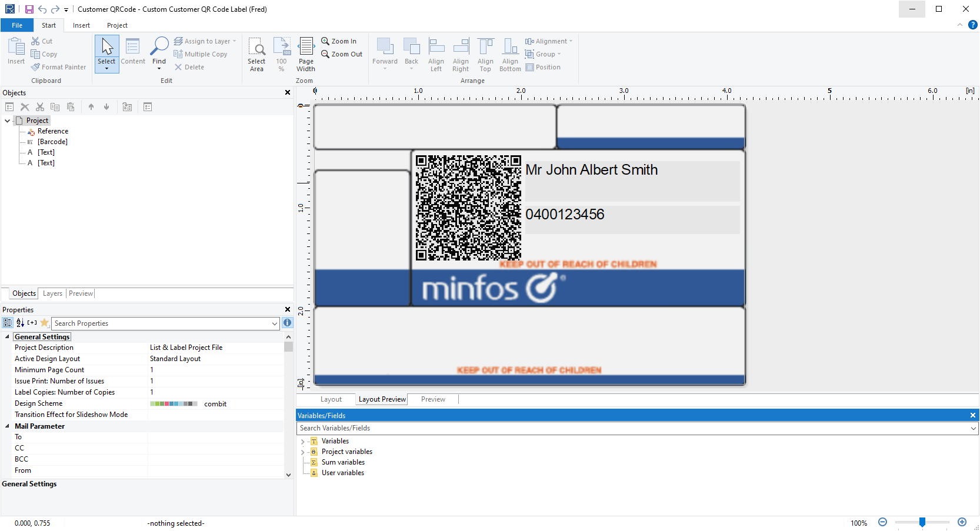Activate the Format Painter tool
The image size is (980, 531).
point(58,67)
